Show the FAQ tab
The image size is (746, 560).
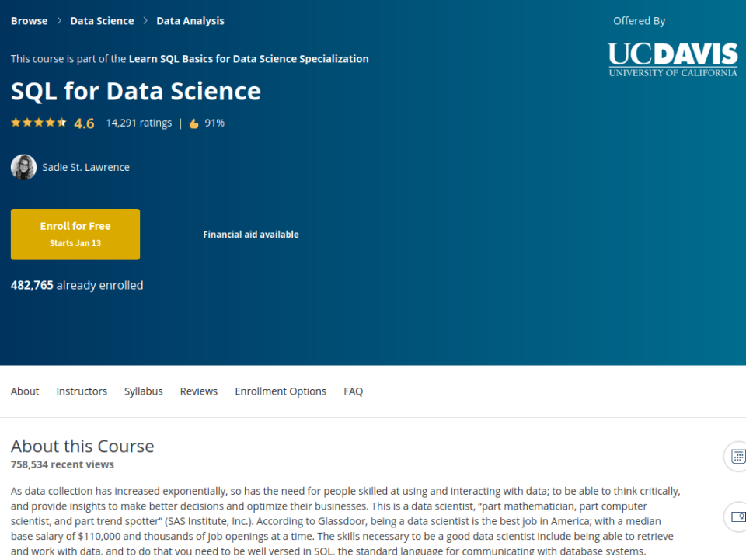tap(353, 391)
